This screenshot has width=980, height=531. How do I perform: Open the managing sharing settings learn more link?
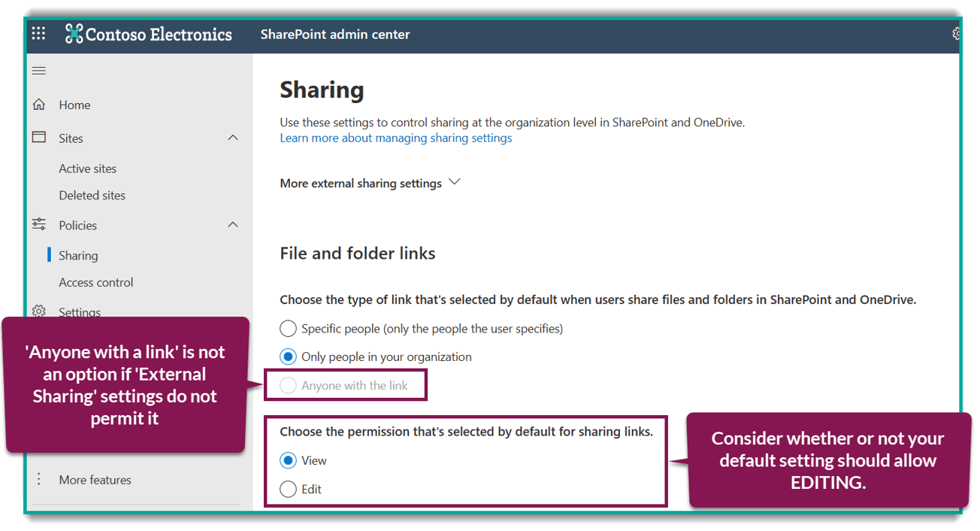click(x=396, y=138)
